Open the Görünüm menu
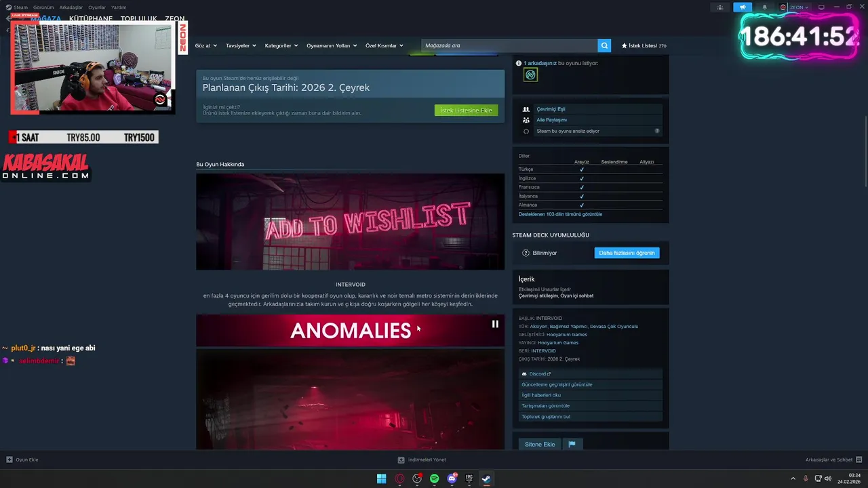 click(43, 7)
